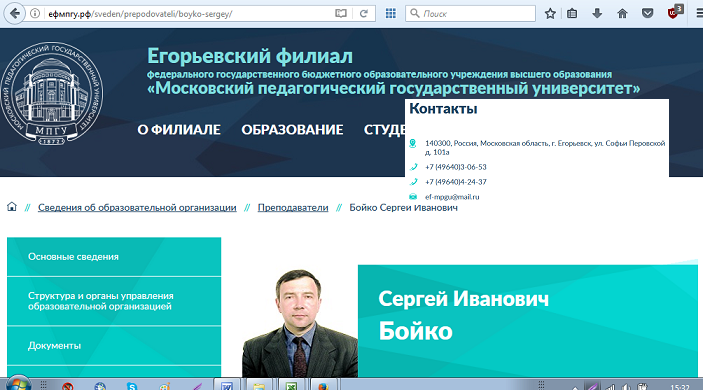Show hidden system tray icons arrow
703x390 pixels.
575,387
